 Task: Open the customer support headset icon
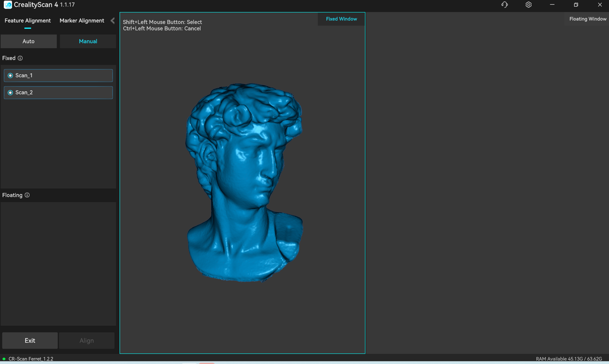click(504, 5)
